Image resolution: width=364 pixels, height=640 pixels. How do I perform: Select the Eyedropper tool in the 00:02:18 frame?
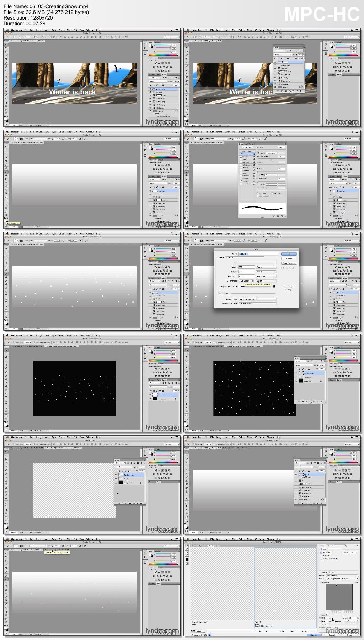click(x=187, y=164)
